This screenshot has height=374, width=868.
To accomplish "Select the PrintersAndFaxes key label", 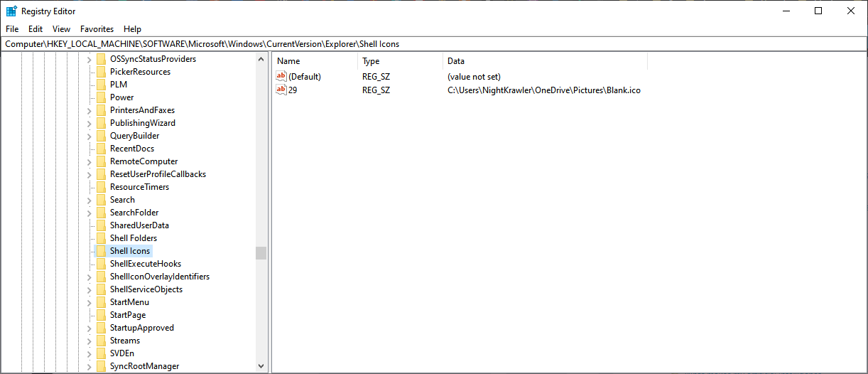I will click(x=142, y=110).
